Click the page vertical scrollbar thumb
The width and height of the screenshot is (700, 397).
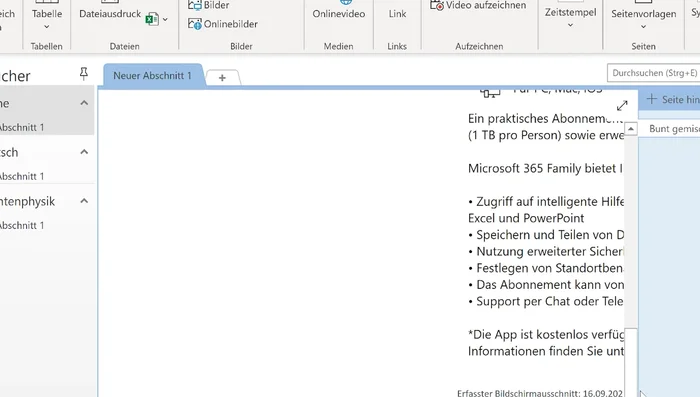[630, 362]
